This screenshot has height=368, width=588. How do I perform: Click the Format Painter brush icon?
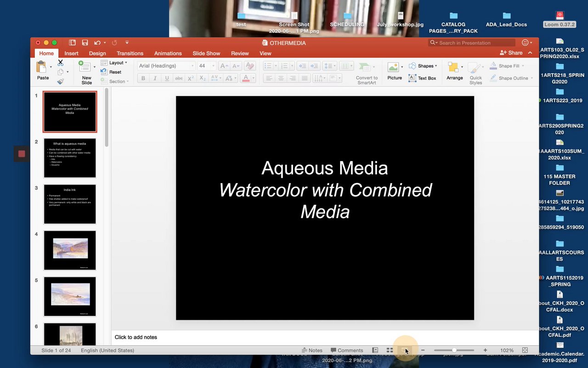click(x=61, y=81)
